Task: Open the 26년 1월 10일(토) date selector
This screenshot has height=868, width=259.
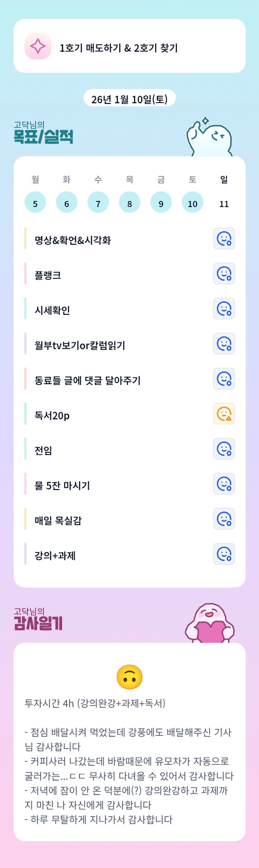Action: pos(130,99)
